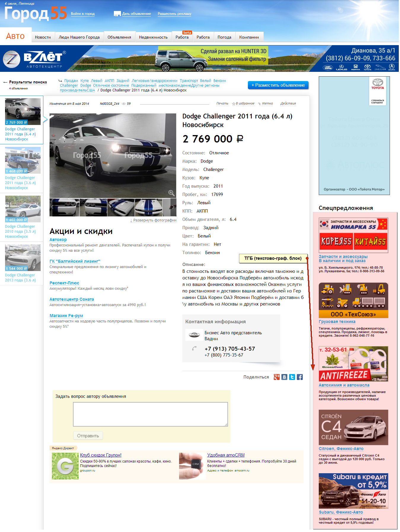Open Citroen, Феникс-Авто link
400x532 pixels.
341,449
